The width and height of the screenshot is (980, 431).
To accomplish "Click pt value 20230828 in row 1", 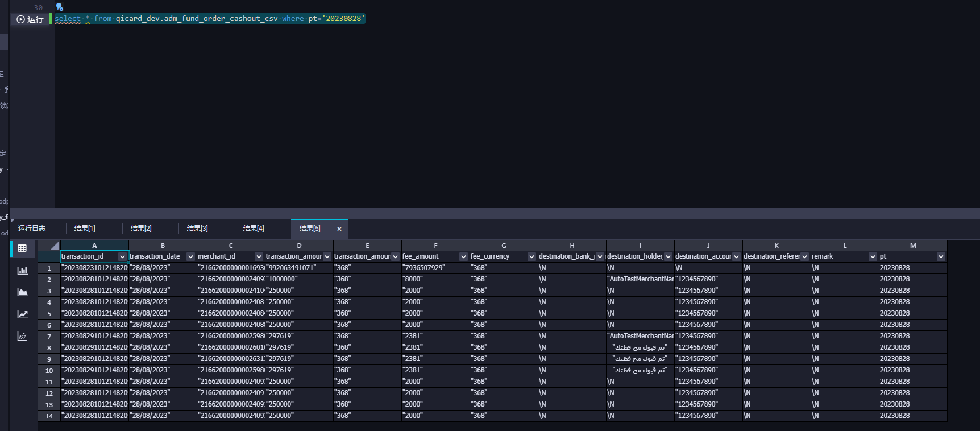I will coord(913,268).
